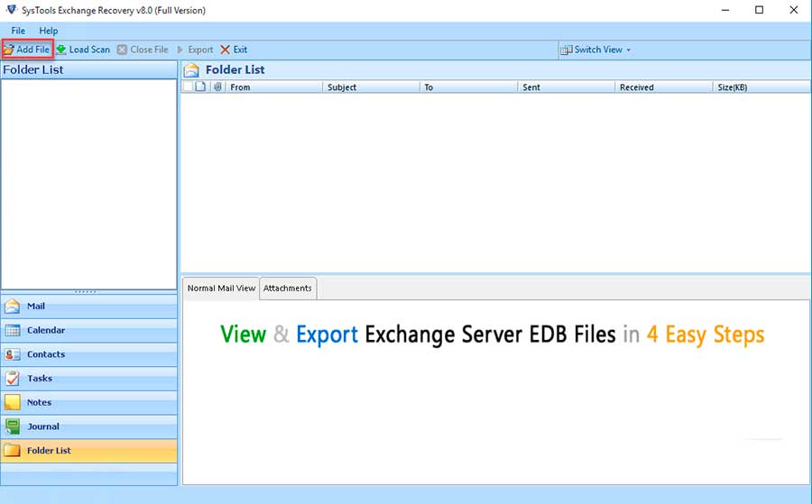
Task: Sort by the From column header
Action: pos(274,87)
